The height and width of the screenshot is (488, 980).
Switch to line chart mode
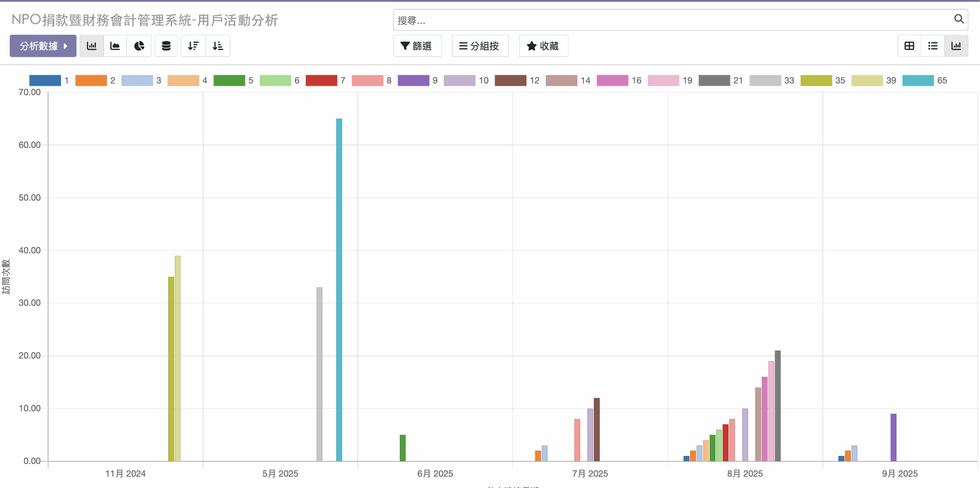(x=115, y=46)
